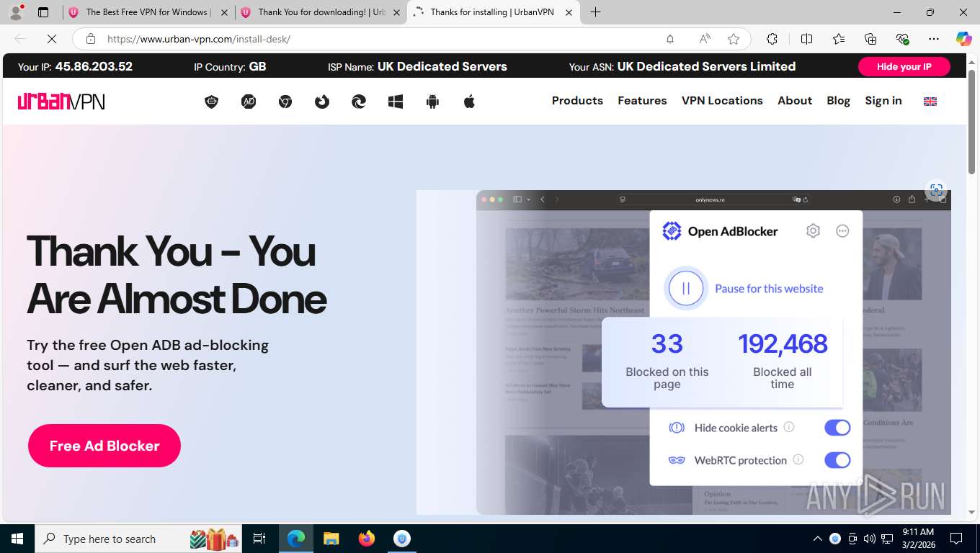Open new tab with plus button
The height and width of the screenshot is (553, 980).
[595, 12]
